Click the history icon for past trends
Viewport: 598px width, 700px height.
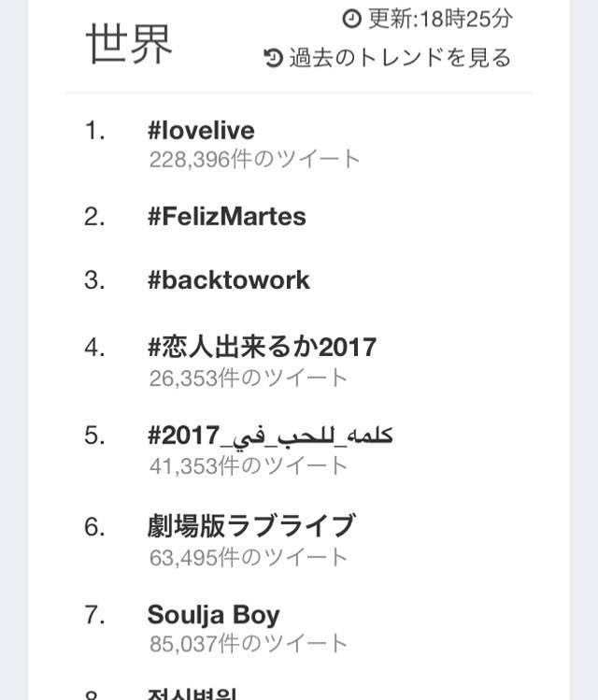(x=273, y=59)
